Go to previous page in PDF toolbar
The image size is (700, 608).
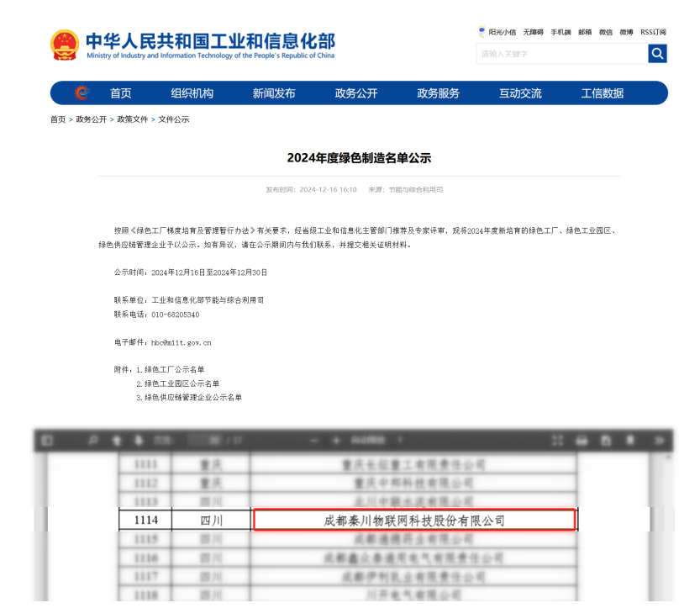coord(117,441)
